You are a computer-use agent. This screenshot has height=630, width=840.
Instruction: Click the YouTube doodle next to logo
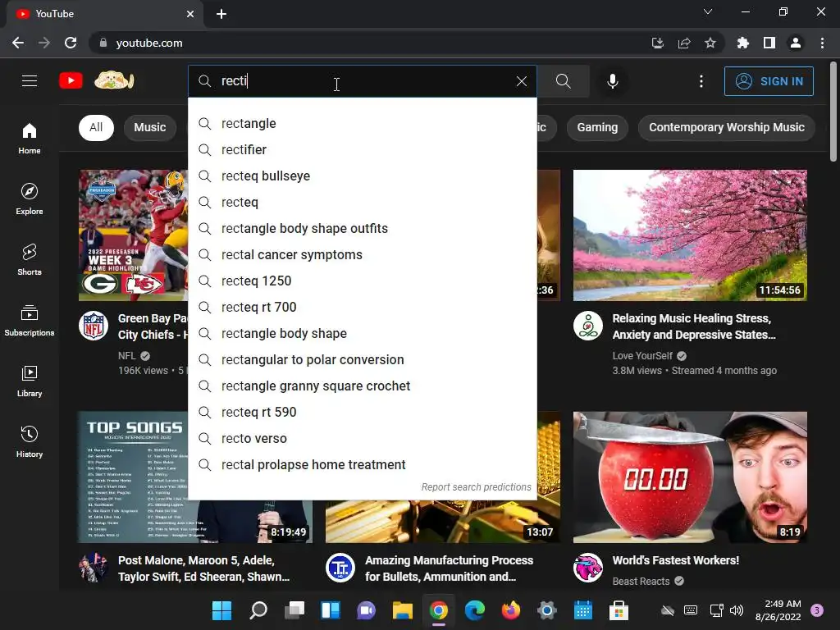(114, 81)
